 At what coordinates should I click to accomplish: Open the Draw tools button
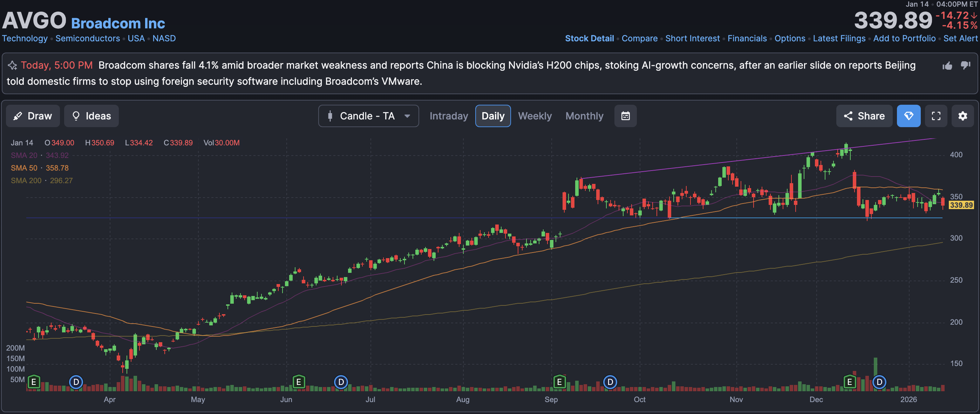pos(33,116)
